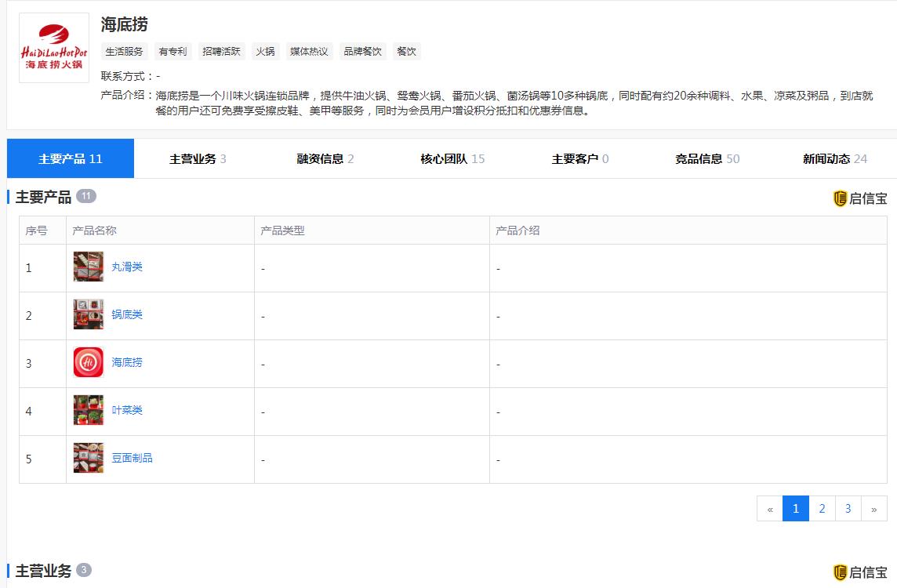Viewport: 897px width, 588px height.
Task: Click the 火锅 tag
Action: [x=266, y=52]
